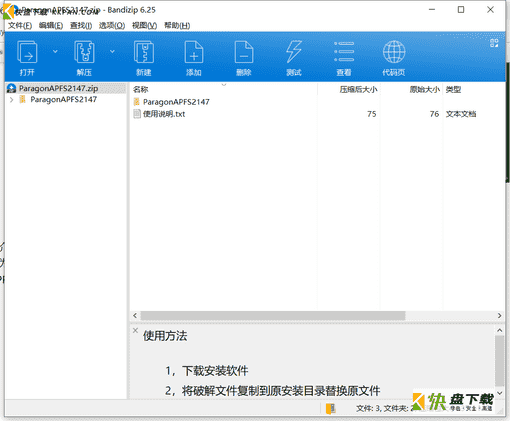Click the line '1，下载安装软件' in the preview
Viewport: 510px width, 421px height.
tap(207, 371)
